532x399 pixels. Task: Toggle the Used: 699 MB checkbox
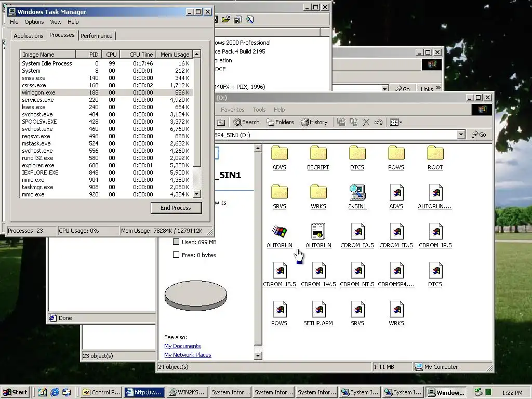coord(176,242)
